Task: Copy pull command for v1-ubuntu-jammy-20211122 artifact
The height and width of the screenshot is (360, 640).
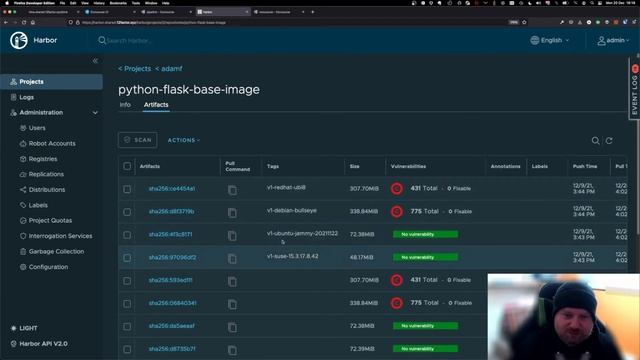Action: pos(232,236)
